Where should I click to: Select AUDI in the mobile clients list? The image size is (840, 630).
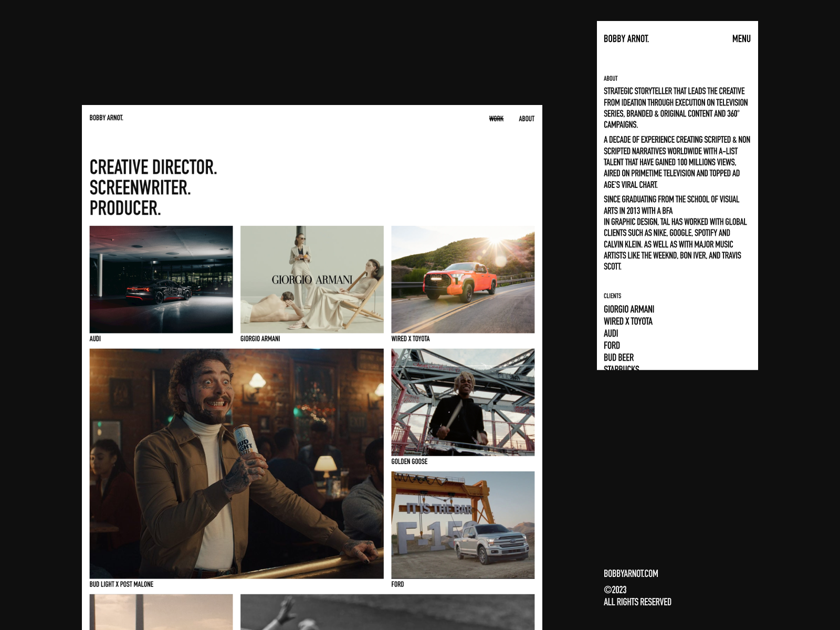[611, 333]
